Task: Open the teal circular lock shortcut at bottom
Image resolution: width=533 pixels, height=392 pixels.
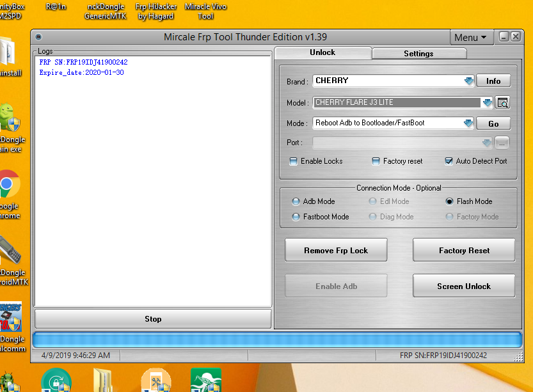Action: tap(56, 380)
